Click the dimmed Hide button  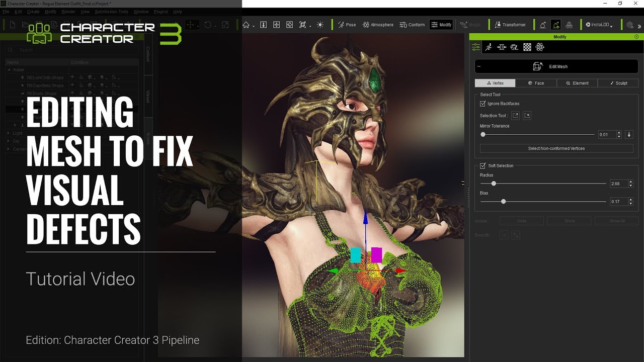tap(522, 221)
